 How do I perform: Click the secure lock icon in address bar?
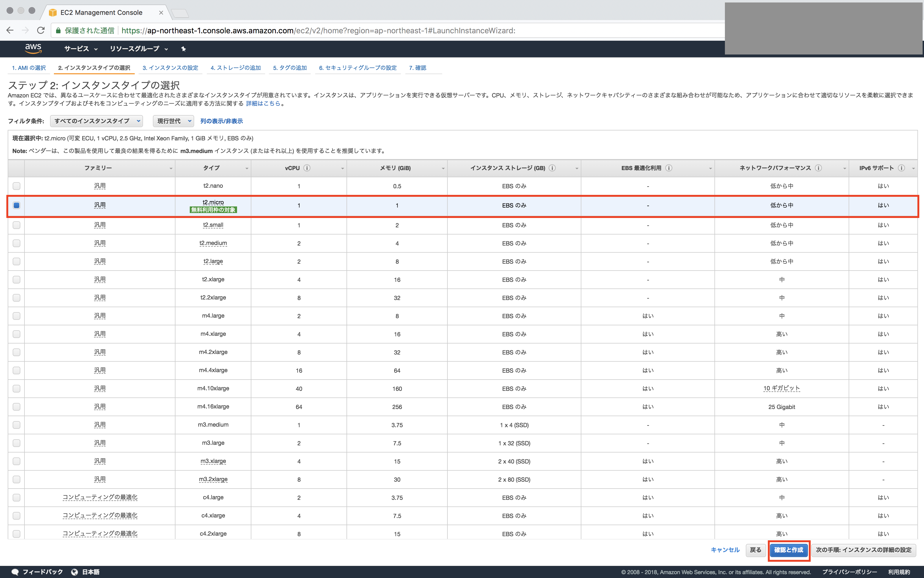tap(58, 31)
